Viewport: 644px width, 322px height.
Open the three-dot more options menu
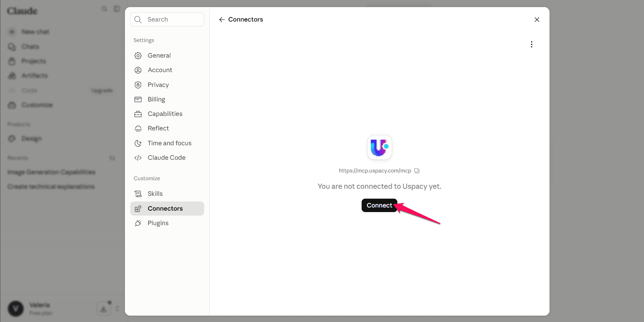tap(531, 44)
